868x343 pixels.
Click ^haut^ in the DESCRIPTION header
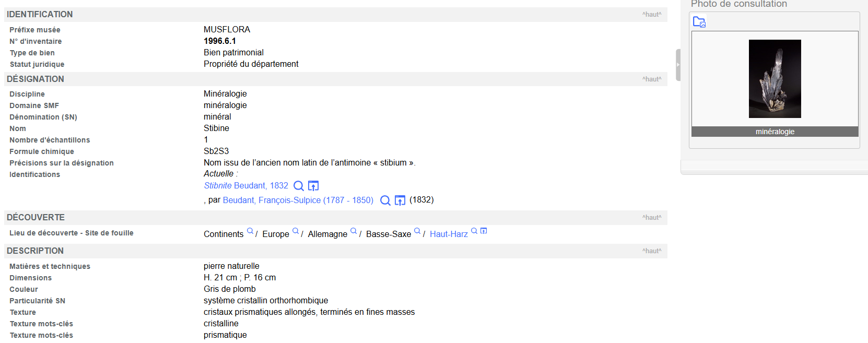[652, 251]
